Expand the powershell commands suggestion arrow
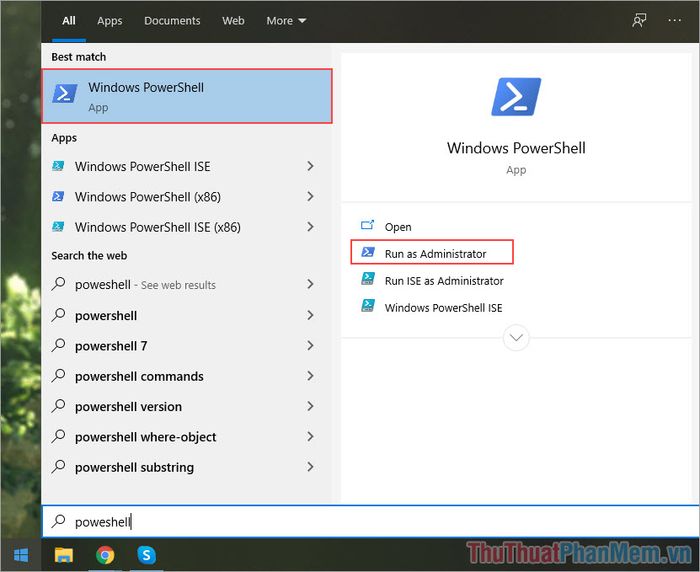The width and height of the screenshot is (700, 572). pyautogui.click(x=310, y=376)
